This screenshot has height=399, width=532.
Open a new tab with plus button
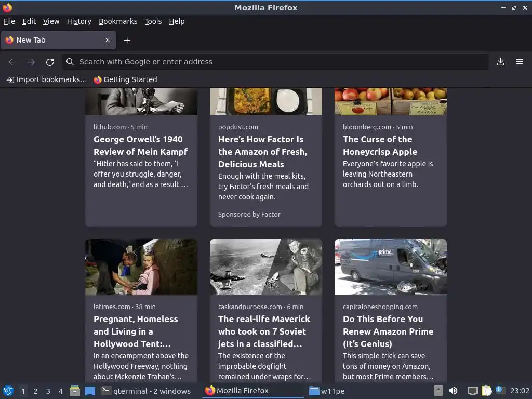tap(127, 41)
